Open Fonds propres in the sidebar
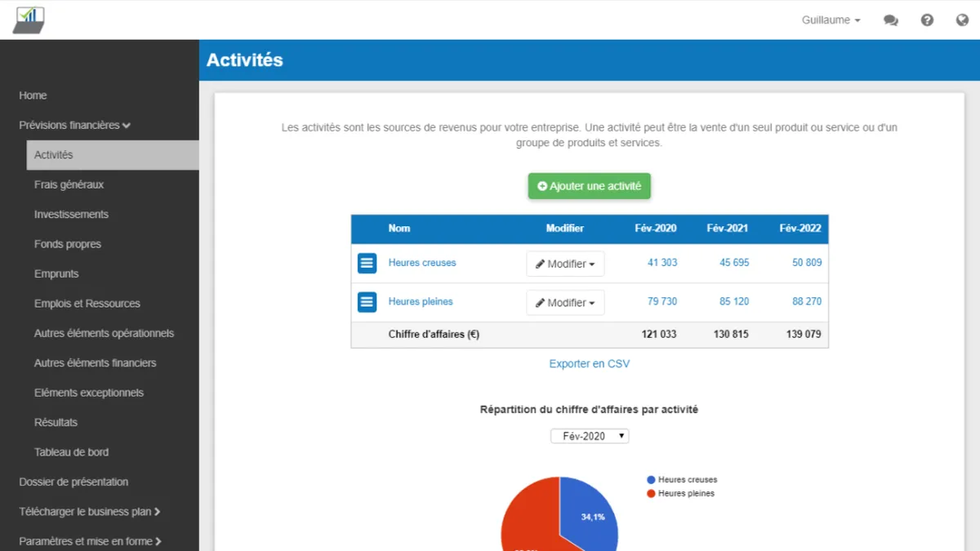Image resolution: width=980 pixels, height=551 pixels. point(68,244)
